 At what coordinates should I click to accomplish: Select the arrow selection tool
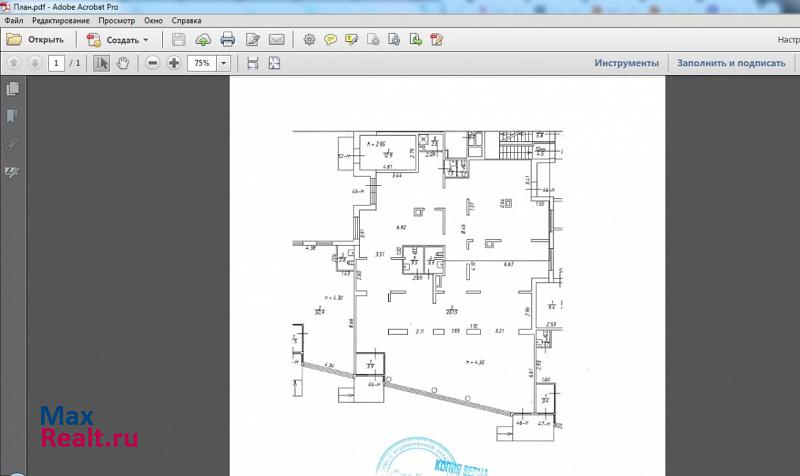[x=102, y=63]
